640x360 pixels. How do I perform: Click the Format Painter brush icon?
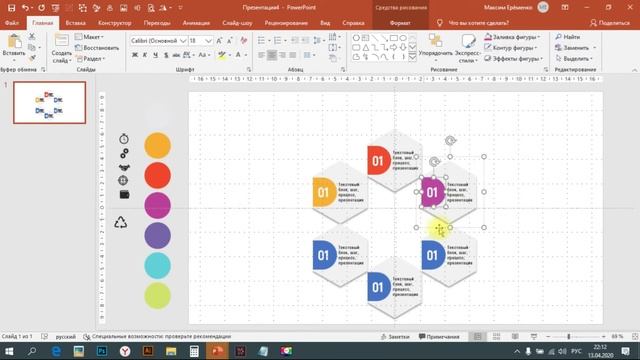pos(32,59)
